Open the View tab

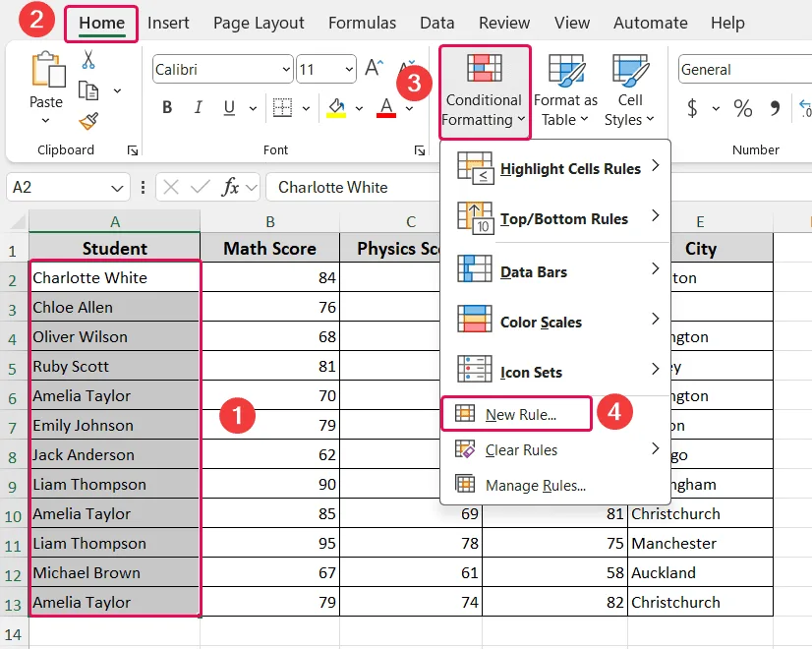coord(572,23)
